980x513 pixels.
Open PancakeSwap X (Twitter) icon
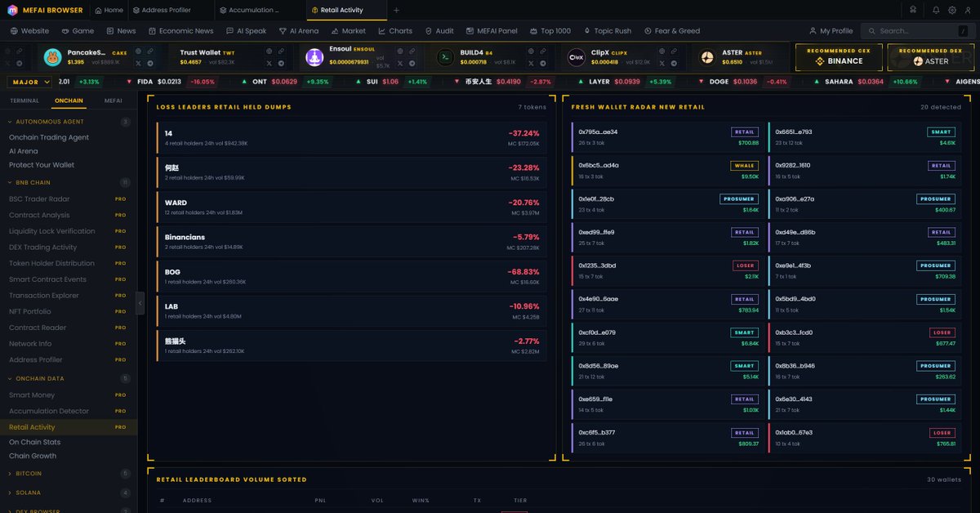point(138,63)
